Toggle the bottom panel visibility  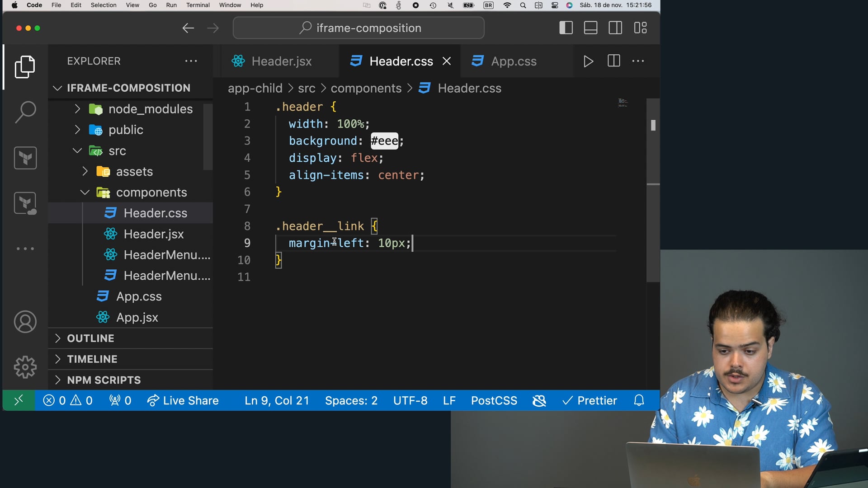(x=590, y=28)
